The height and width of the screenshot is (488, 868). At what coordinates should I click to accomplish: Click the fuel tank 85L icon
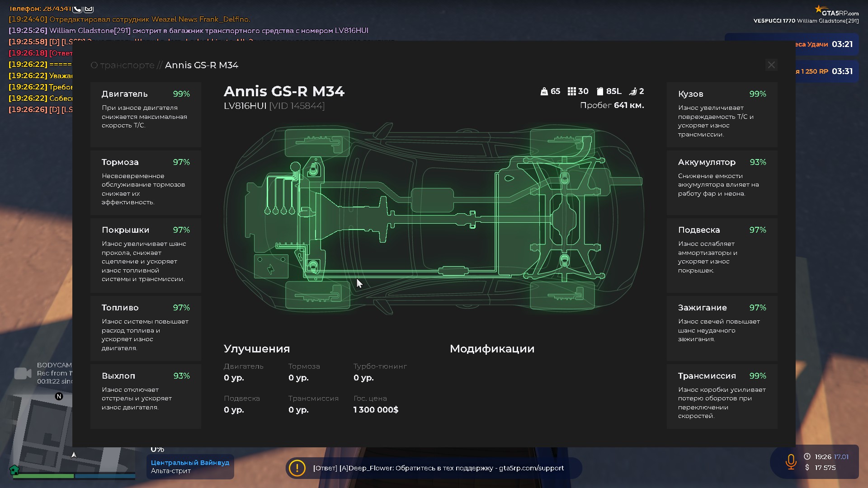600,91
